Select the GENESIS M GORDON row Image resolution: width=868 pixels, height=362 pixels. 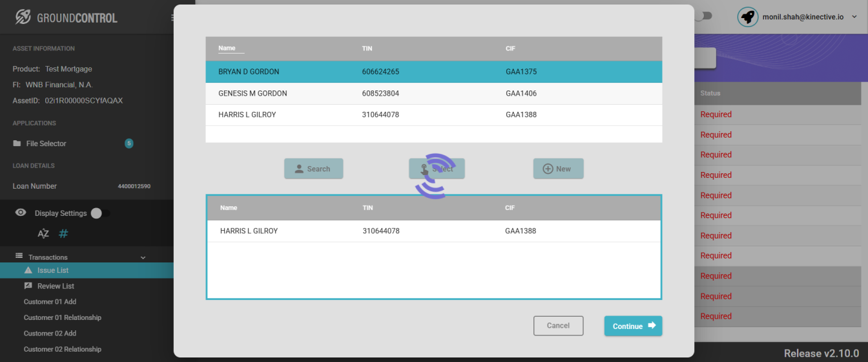[434, 93]
